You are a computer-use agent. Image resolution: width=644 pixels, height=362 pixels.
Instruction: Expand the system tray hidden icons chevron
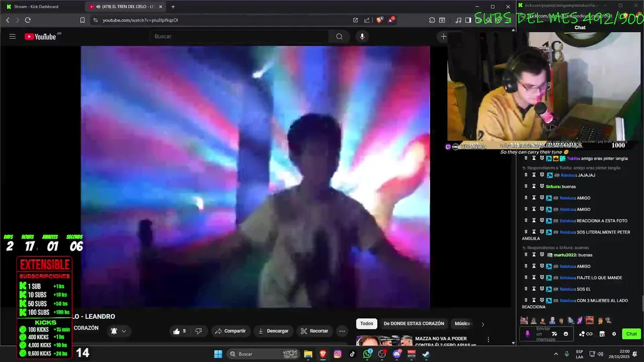pyautogui.click(x=556, y=354)
